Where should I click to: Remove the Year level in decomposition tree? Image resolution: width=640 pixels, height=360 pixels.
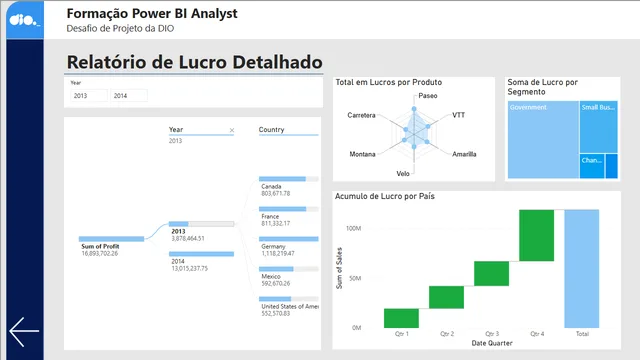point(232,130)
